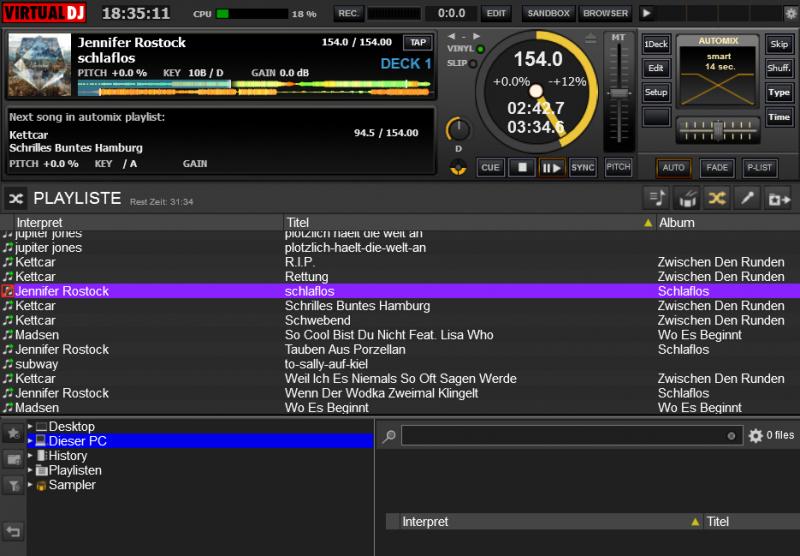The width and height of the screenshot is (800, 556).
Task: Click the D effect knob
Action: click(x=458, y=130)
